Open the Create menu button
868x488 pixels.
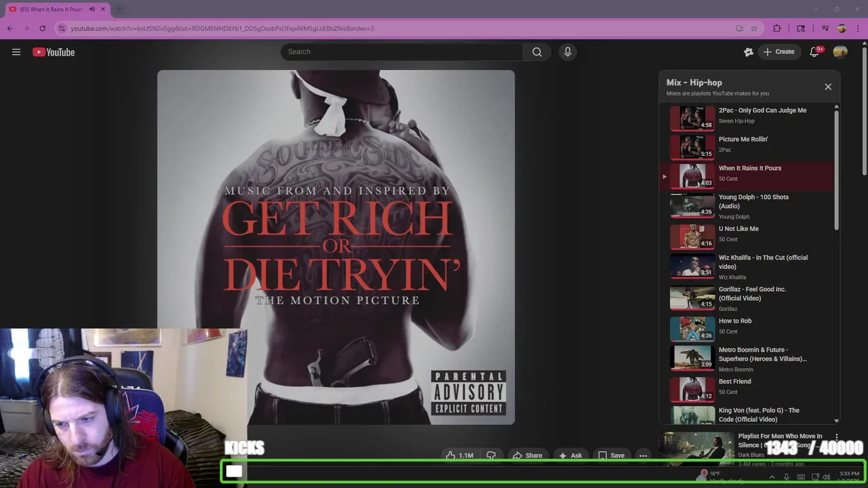(778, 52)
